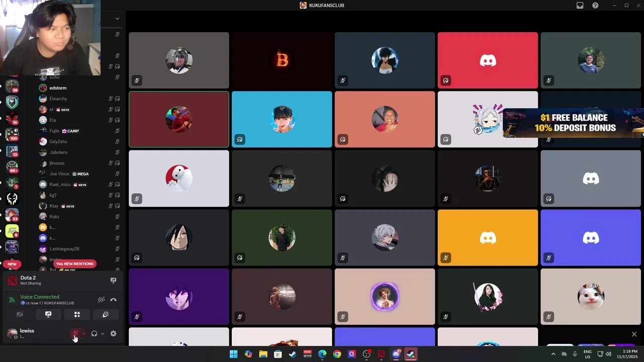644x362 pixels.
Task: Toggle the noise suppression icon
Action: click(101, 300)
